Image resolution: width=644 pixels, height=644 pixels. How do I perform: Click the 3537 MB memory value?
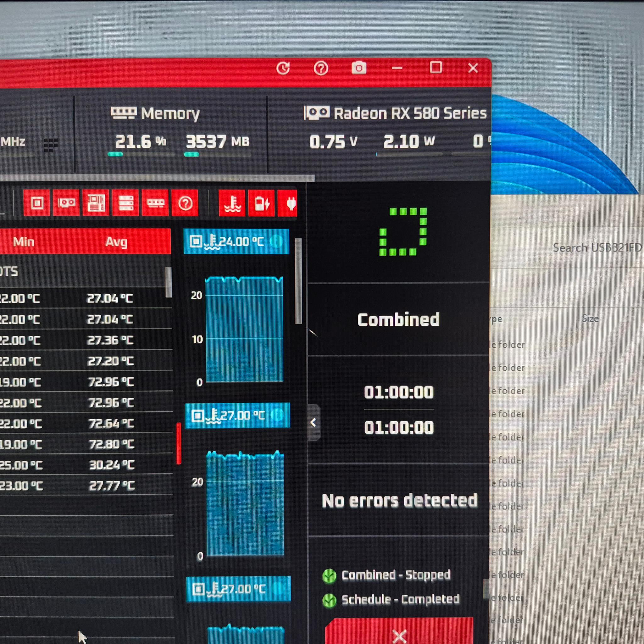point(217,142)
